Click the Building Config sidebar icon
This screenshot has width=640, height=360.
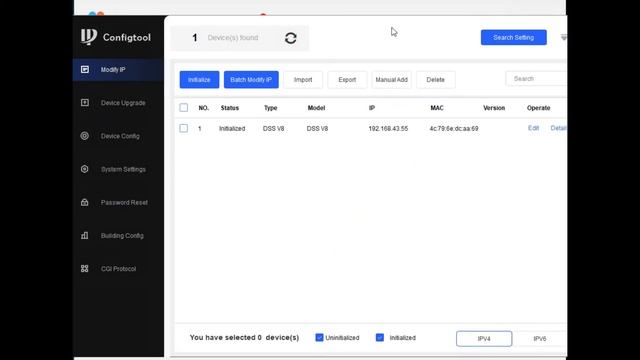(84, 236)
